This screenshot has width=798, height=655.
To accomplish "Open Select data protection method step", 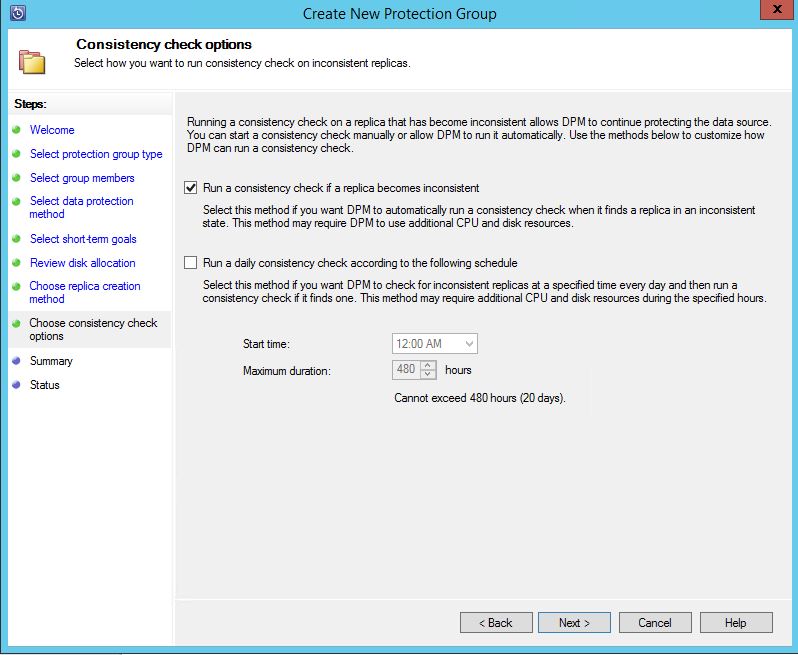I will tap(81, 207).
